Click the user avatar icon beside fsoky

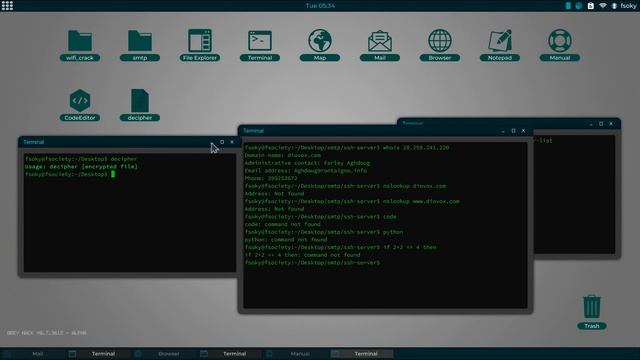click(x=614, y=6)
